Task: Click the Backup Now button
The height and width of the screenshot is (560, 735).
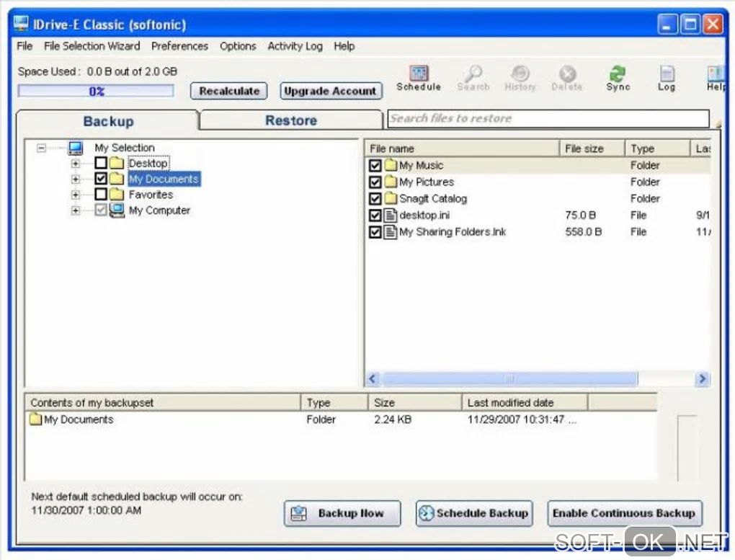Action: pyautogui.click(x=342, y=513)
